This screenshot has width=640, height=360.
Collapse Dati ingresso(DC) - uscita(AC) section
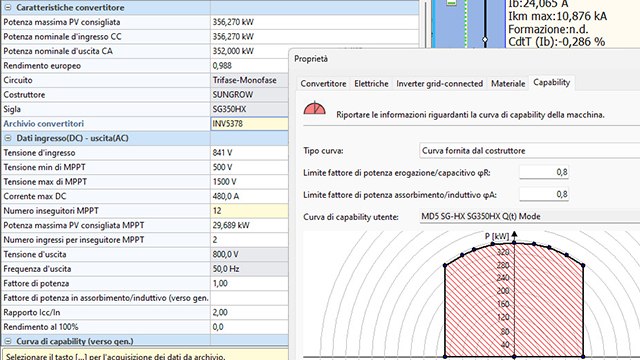pyautogui.click(x=8, y=138)
